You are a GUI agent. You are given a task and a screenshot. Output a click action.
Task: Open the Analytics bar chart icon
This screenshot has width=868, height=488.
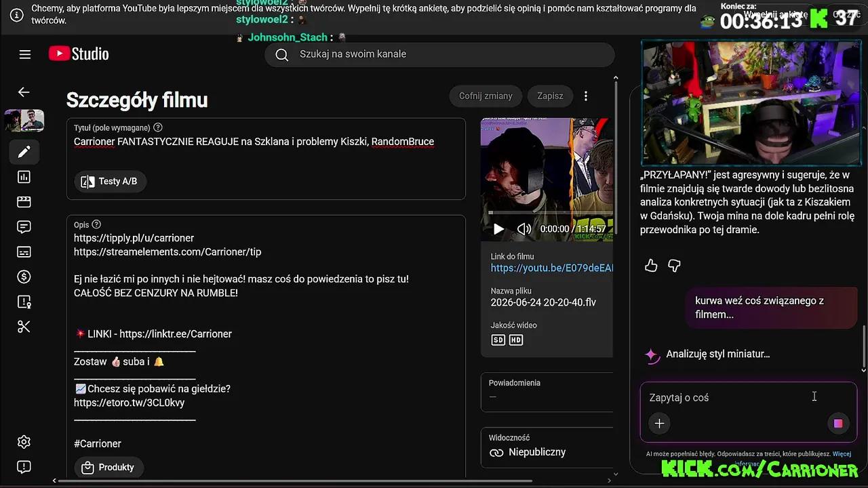pos(24,177)
